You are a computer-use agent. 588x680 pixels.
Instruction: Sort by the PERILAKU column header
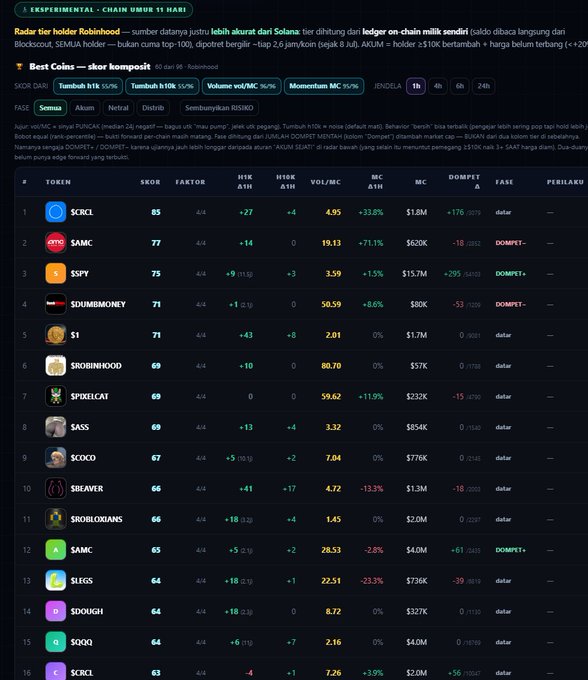(565, 182)
